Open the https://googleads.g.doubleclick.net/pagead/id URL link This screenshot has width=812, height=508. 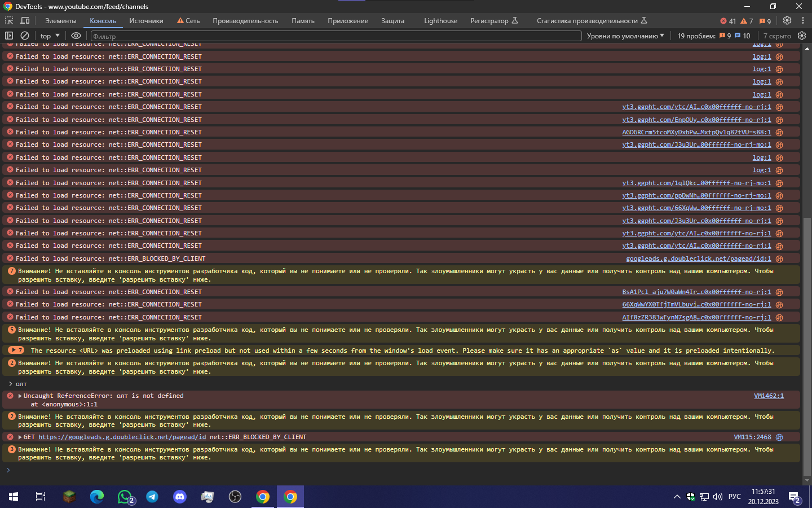pos(122,437)
